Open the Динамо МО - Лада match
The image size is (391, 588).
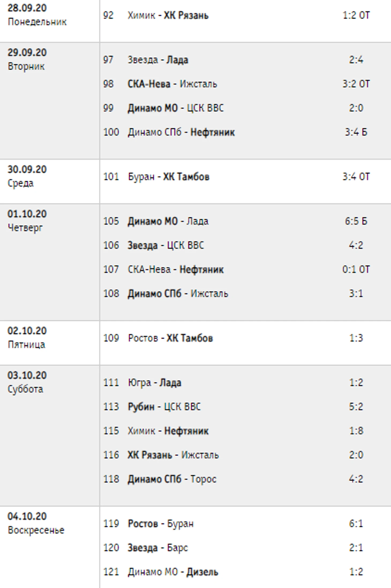[168, 221]
